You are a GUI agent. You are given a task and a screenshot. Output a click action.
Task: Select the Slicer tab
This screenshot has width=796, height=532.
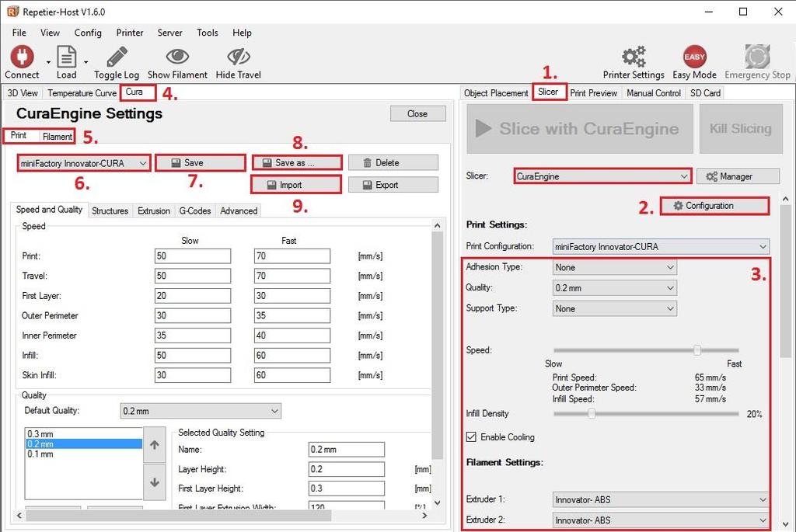pos(548,92)
